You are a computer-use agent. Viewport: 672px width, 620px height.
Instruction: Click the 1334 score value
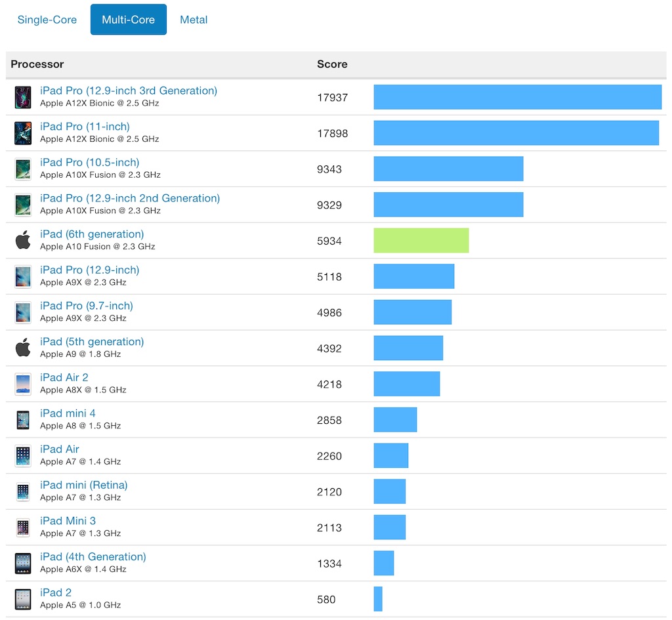pos(329,564)
